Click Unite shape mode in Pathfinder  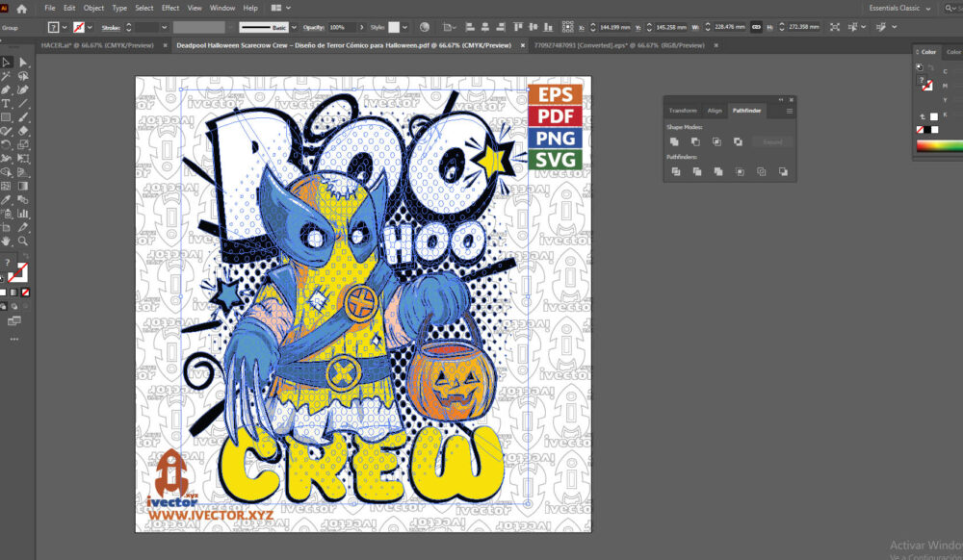click(x=674, y=141)
